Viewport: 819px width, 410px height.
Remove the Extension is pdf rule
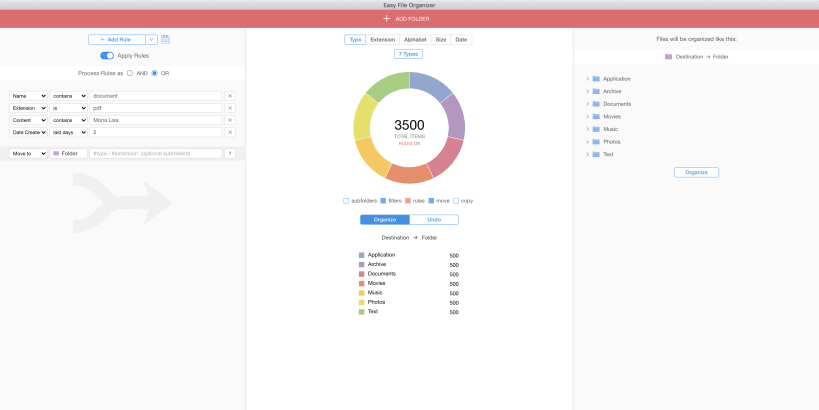230,108
